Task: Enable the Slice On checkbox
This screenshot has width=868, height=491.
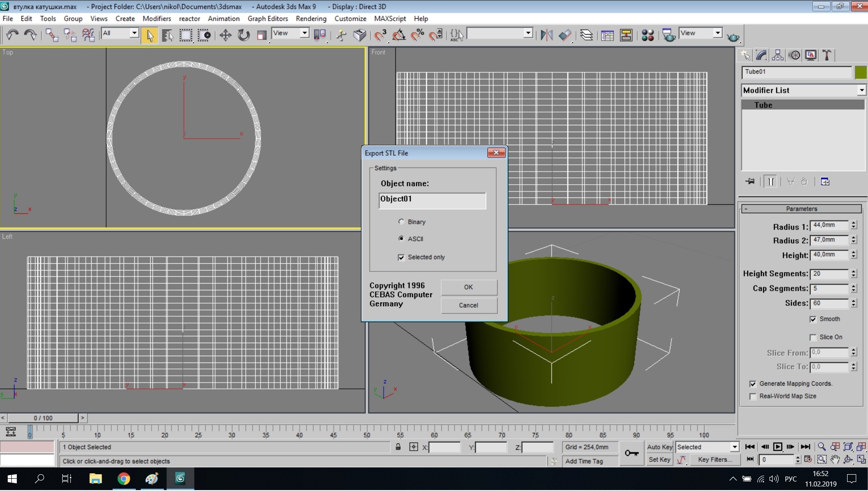Action: coord(813,338)
